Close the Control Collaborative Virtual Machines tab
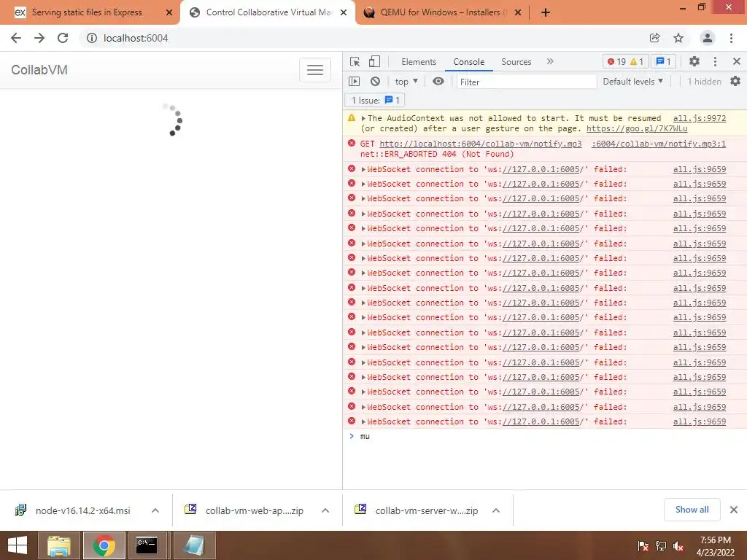Image resolution: width=747 pixels, height=560 pixels. point(344,12)
